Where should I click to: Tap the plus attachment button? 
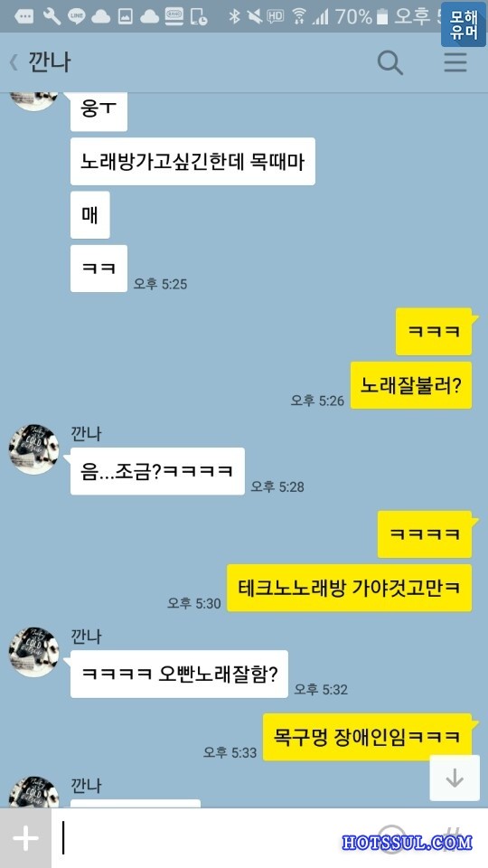[x=25, y=839]
